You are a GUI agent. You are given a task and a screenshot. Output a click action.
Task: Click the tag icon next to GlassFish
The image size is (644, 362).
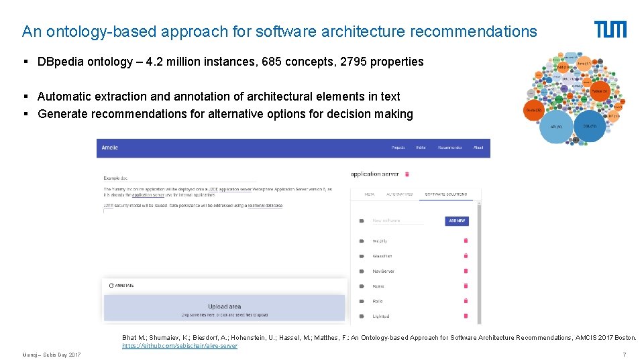pyautogui.click(x=362, y=256)
